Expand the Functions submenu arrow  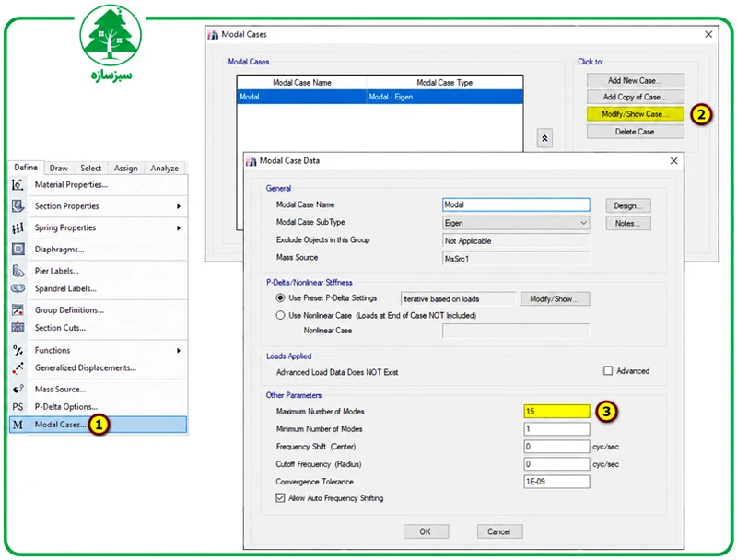tap(179, 351)
